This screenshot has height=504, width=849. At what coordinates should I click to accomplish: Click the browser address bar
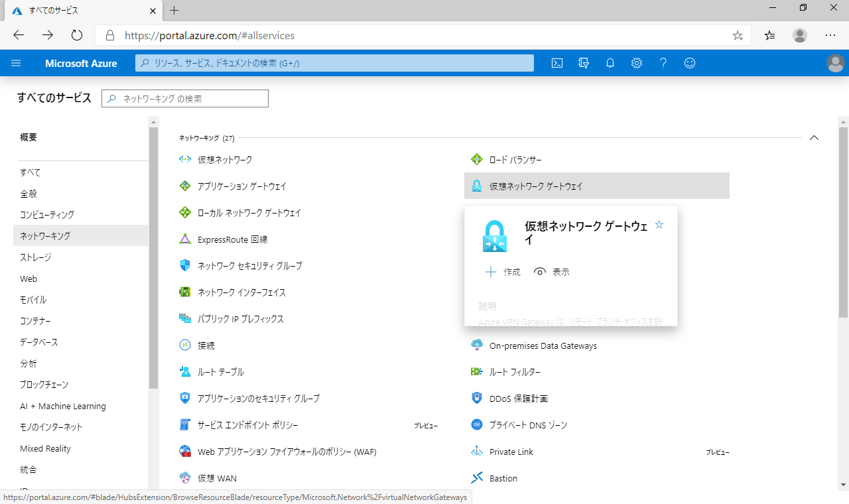[x=424, y=36]
